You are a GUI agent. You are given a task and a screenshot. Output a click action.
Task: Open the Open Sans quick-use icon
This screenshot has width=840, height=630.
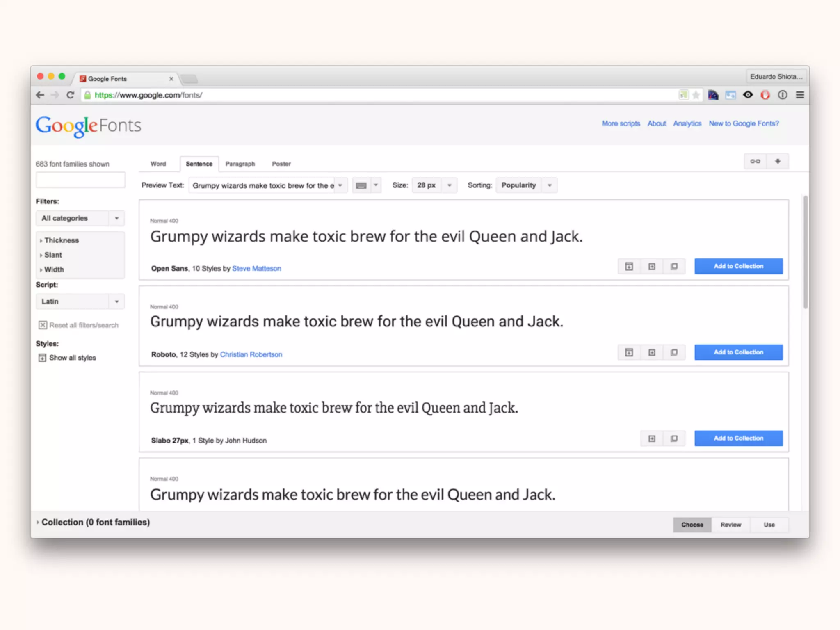coord(652,267)
